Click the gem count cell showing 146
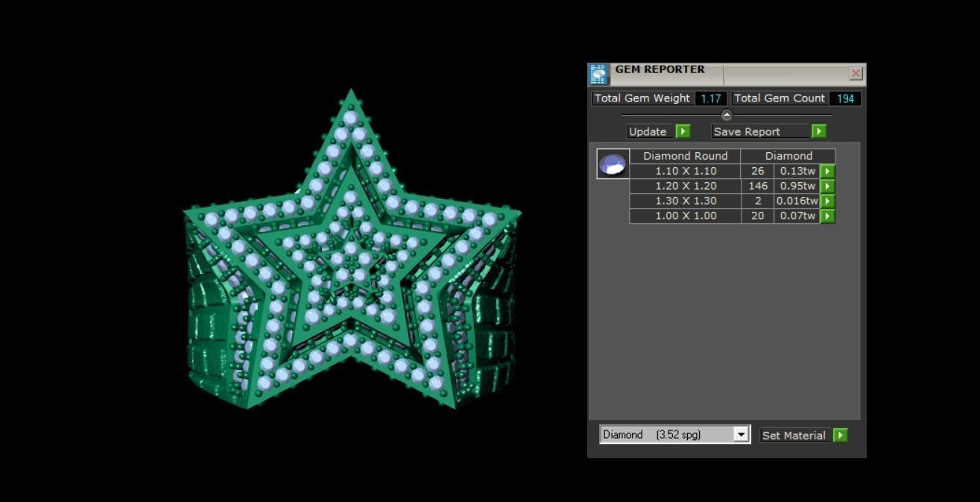Viewport: 980px width, 502px height. point(758,186)
